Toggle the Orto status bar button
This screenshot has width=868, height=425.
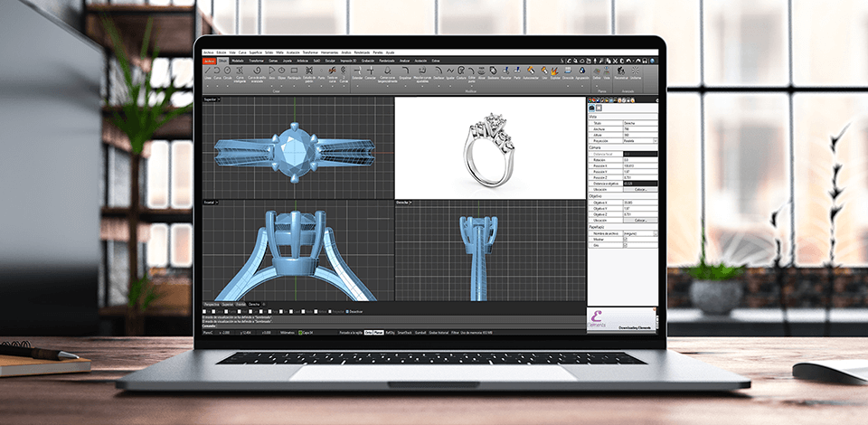tap(368, 332)
